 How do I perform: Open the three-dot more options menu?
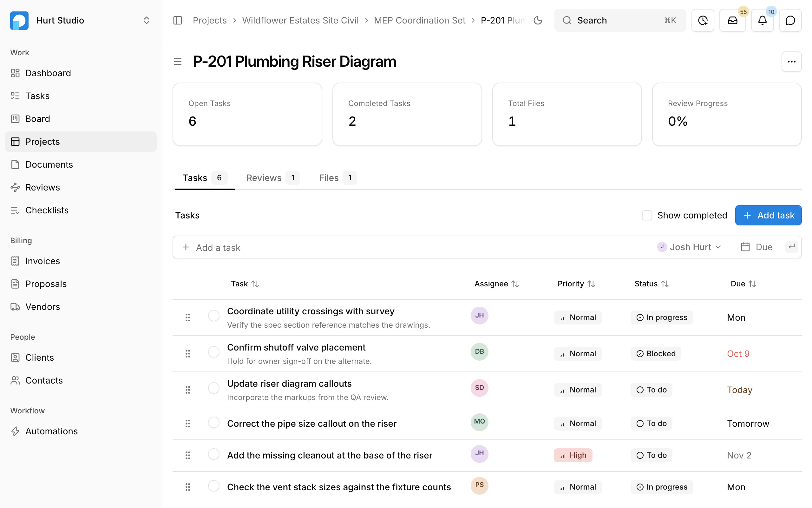(x=791, y=62)
